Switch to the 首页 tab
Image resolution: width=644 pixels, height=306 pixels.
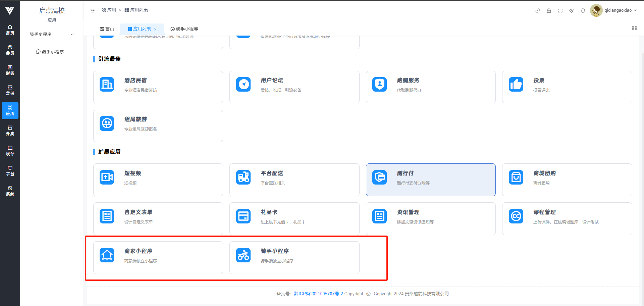click(x=107, y=29)
